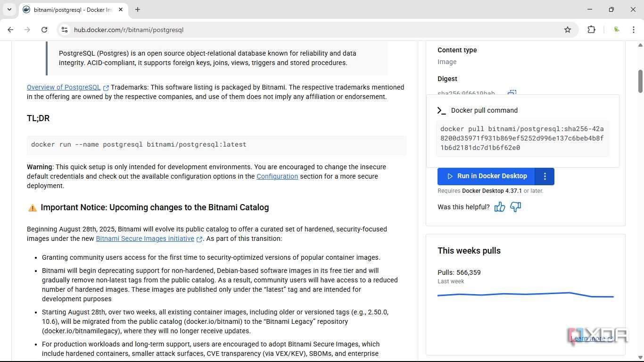Open the Configuration link
This screenshot has height=362, width=644.
277,176
